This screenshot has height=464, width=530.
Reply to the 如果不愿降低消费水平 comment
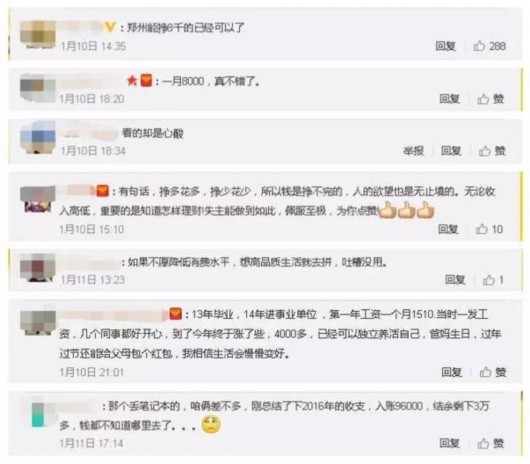click(455, 279)
